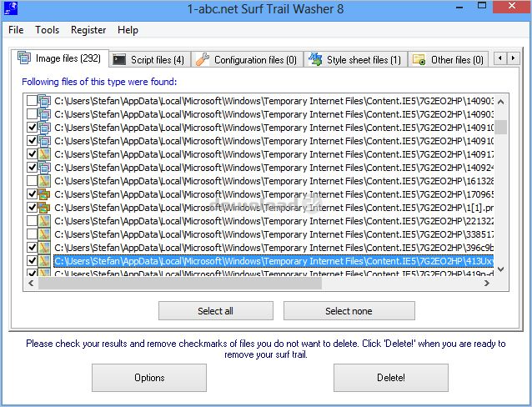Screen dimensions: 532x407
Task: Click the Select none button
Action: [349, 311]
